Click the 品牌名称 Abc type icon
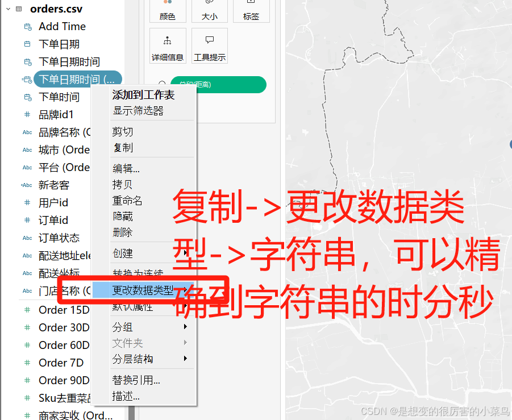512x420 pixels. (27, 132)
